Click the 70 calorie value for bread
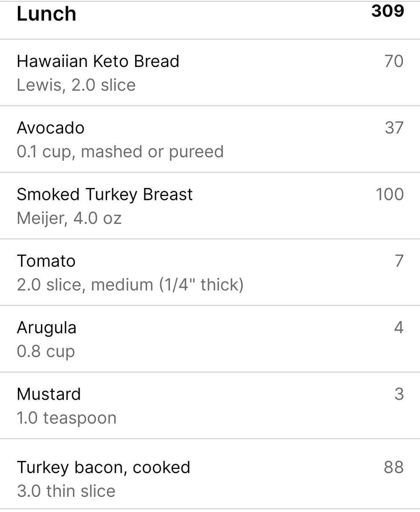 (x=394, y=61)
